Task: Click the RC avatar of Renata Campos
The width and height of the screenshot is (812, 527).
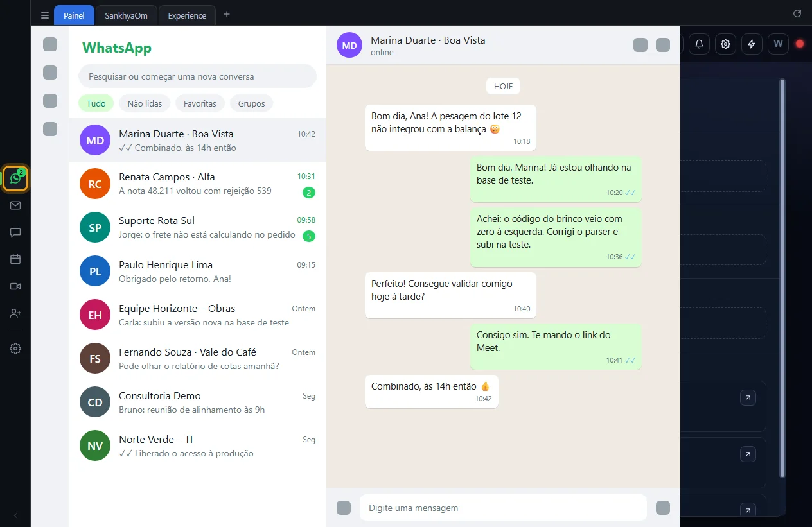Action: pos(95,184)
